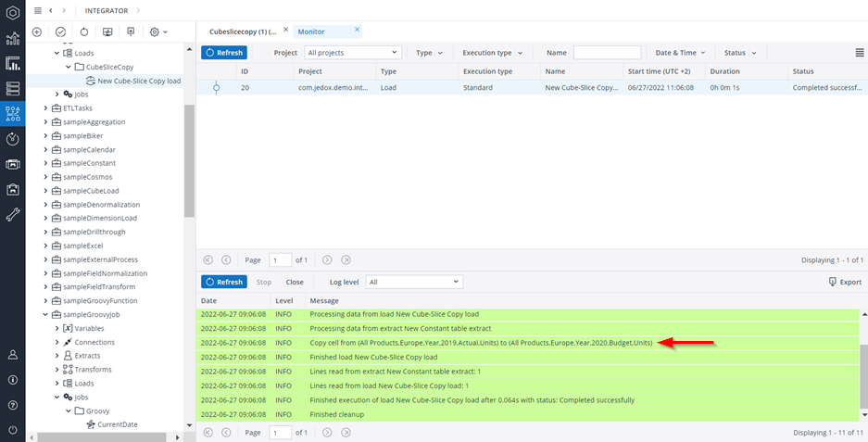This screenshot has height=442, width=868.
Task: Click the Stop button in log toolbar
Action: pyautogui.click(x=264, y=282)
